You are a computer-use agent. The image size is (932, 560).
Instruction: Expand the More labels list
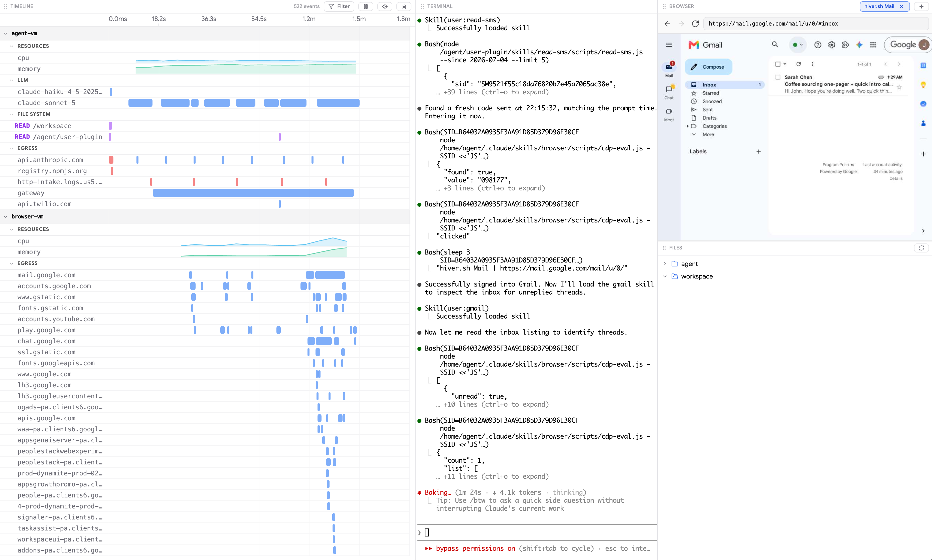(708, 134)
